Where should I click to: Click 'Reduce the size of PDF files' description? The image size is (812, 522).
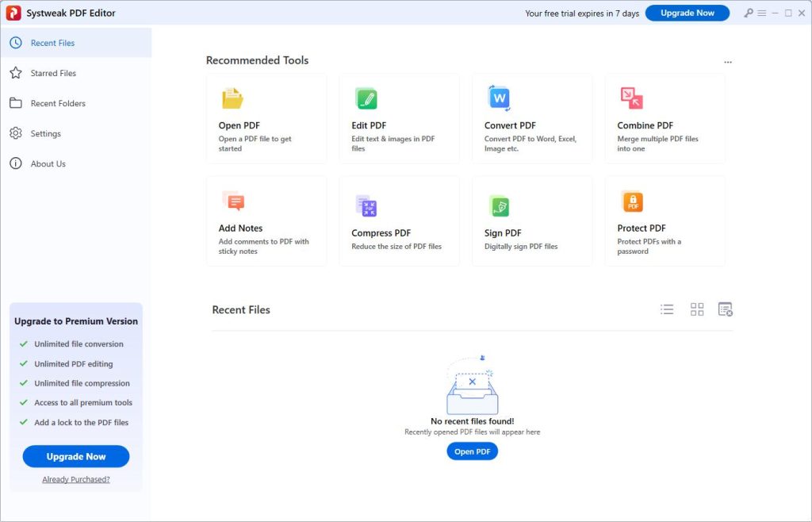[396, 247]
